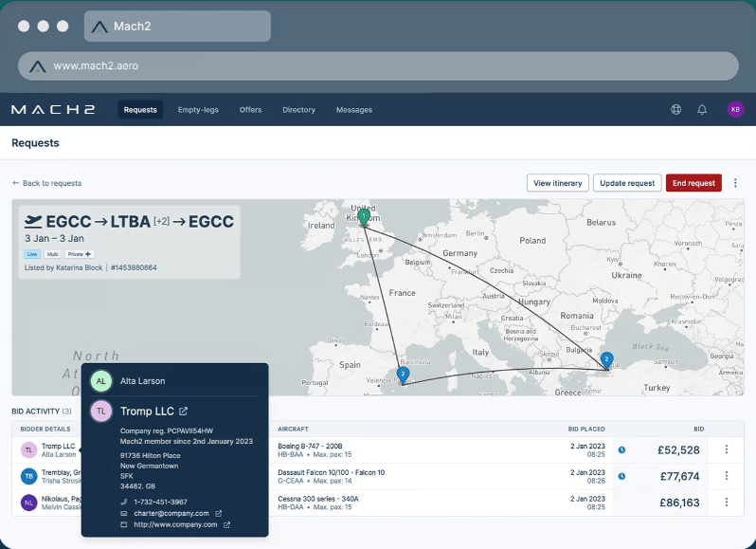Screen dimensions: 756x549
Task: Click external link icon next to http://www.company.com
Action: (226, 524)
